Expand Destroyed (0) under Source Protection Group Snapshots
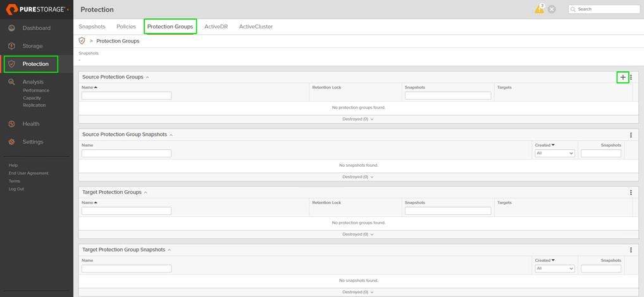 tap(357, 177)
